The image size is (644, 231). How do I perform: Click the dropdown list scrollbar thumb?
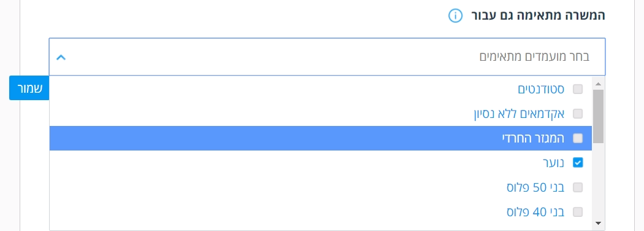coord(598,116)
